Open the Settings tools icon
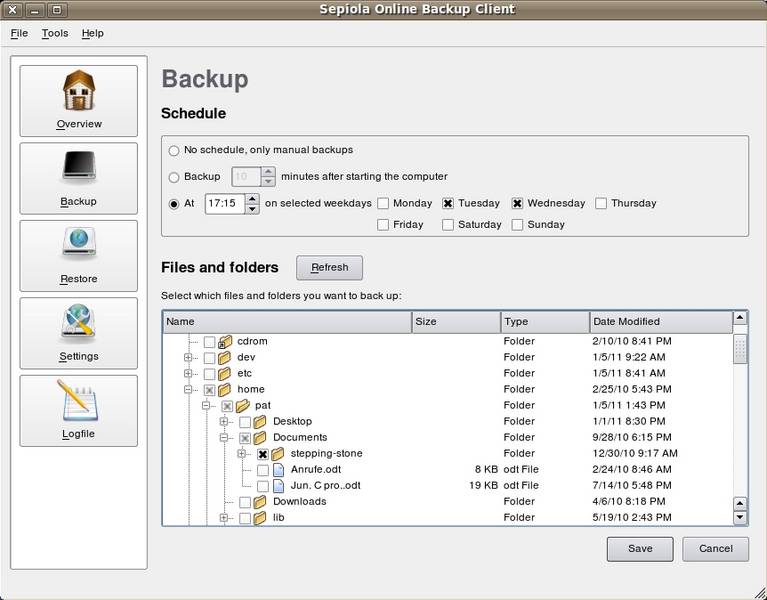 [x=79, y=321]
